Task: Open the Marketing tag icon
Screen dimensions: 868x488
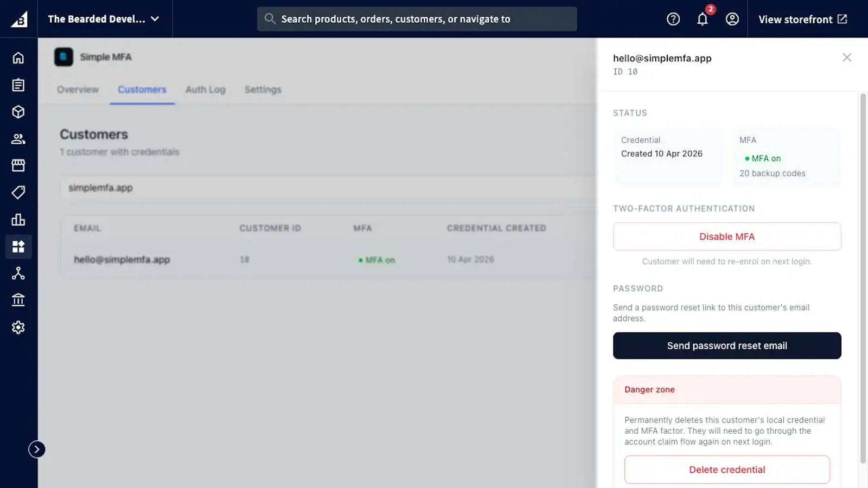Action: [x=18, y=192]
